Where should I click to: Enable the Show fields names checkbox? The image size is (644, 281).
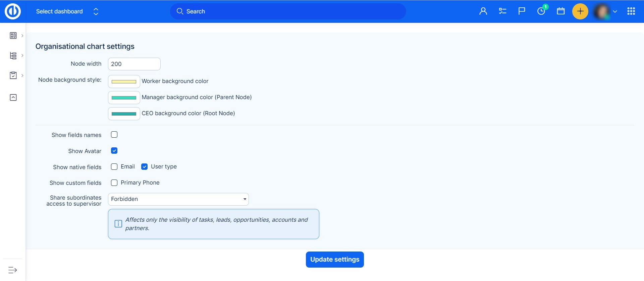pos(114,135)
